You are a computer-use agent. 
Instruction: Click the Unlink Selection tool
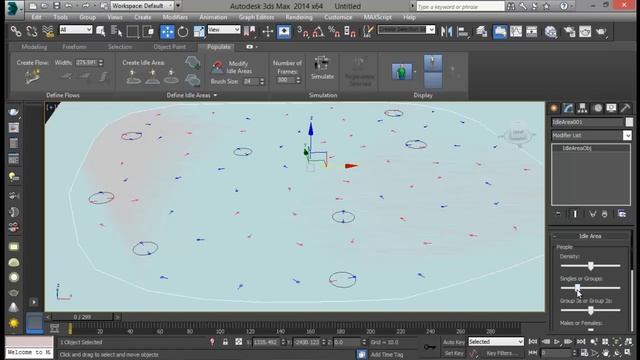pos(32,31)
